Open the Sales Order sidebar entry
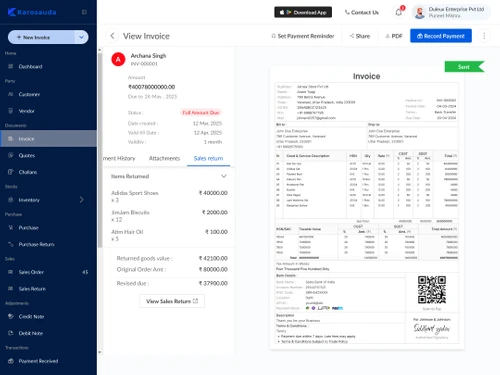Image resolution: width=500 pixels, height=375 pixels. [x=31, y=272]
